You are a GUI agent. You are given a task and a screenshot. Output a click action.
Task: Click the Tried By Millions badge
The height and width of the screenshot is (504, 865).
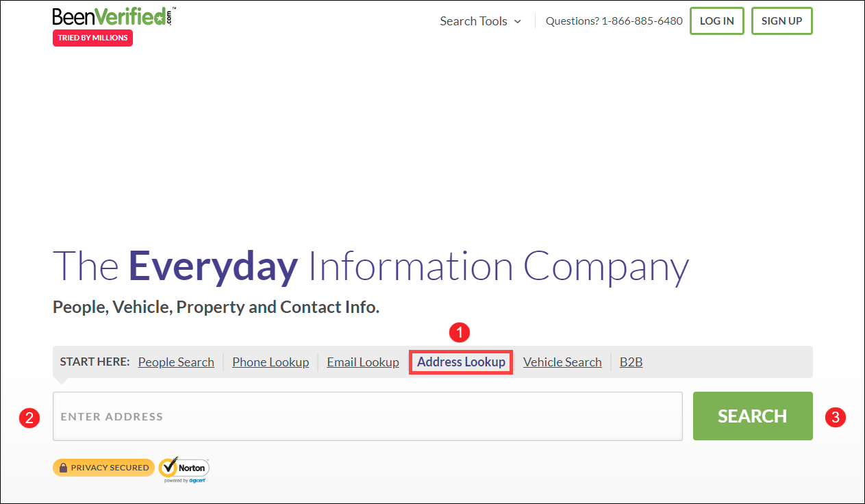92,38
